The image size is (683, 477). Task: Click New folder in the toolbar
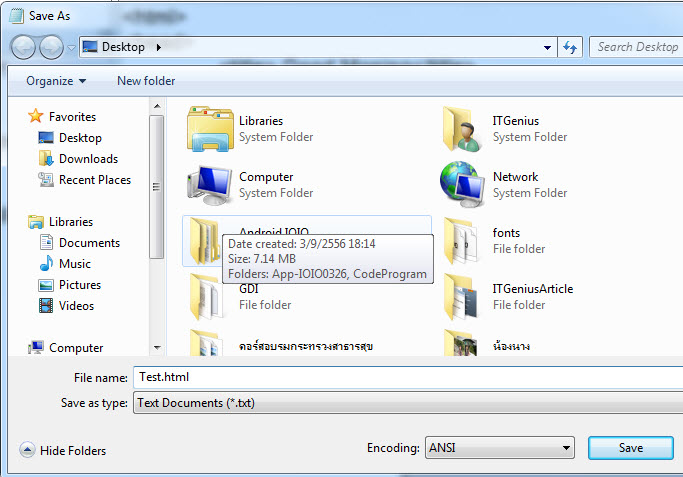145,81
